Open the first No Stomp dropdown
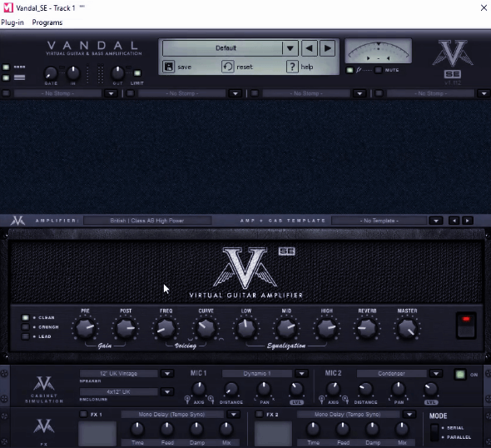The height and width of the screenshot is (448, 491). [x=111, y=93]
